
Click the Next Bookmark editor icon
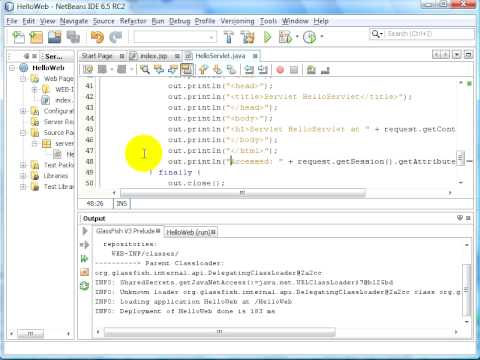coord(217,69)
